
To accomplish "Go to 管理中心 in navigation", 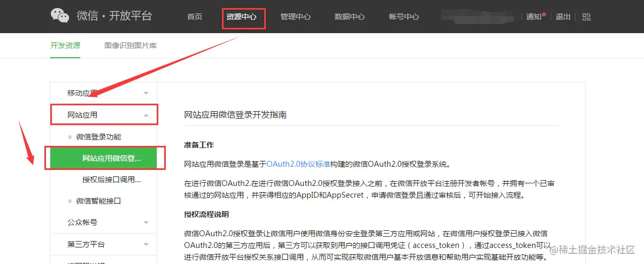I will pyautogui.click(x=296, y=17).
